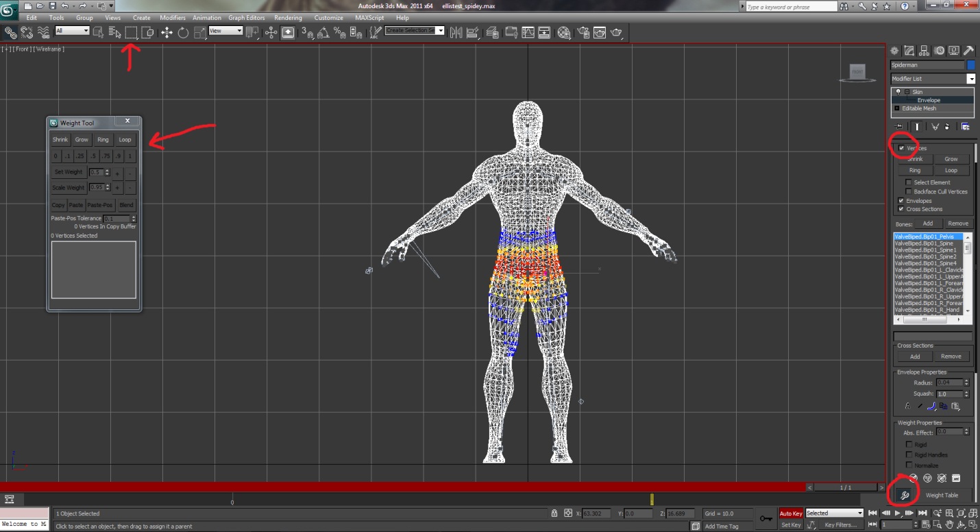The height and width of the screenshot is (532, 980).
Task: Toggle the Envelopes checkbox
Action: [x=901, y=201]
